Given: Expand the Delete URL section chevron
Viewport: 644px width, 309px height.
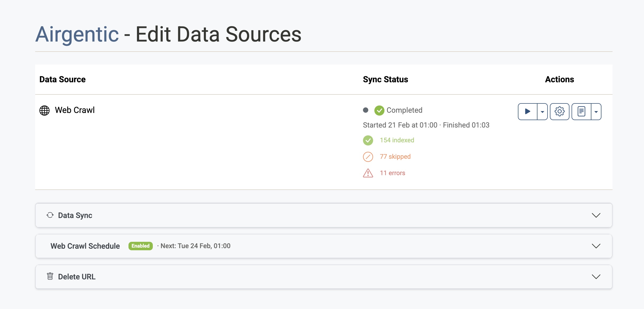Looking at the screenshot, I should [x=596, y=277].
